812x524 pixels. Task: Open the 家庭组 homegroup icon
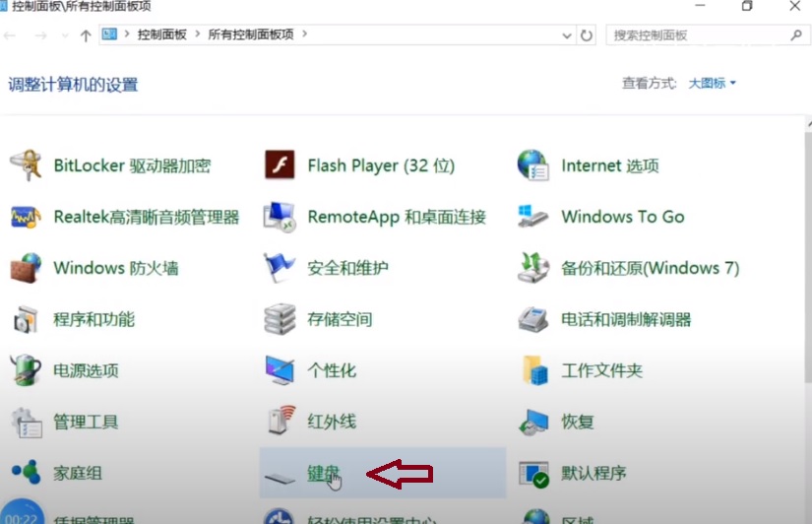coord(26,472)
